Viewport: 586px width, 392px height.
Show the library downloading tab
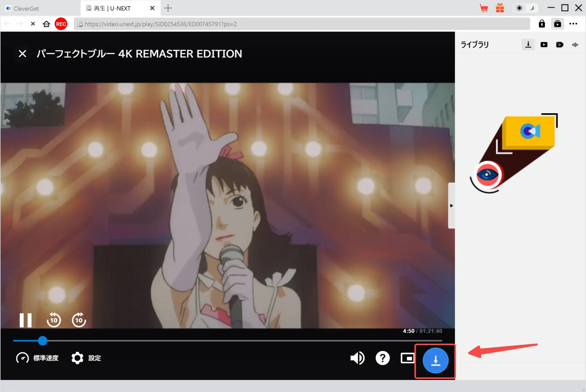pos(528,45)
